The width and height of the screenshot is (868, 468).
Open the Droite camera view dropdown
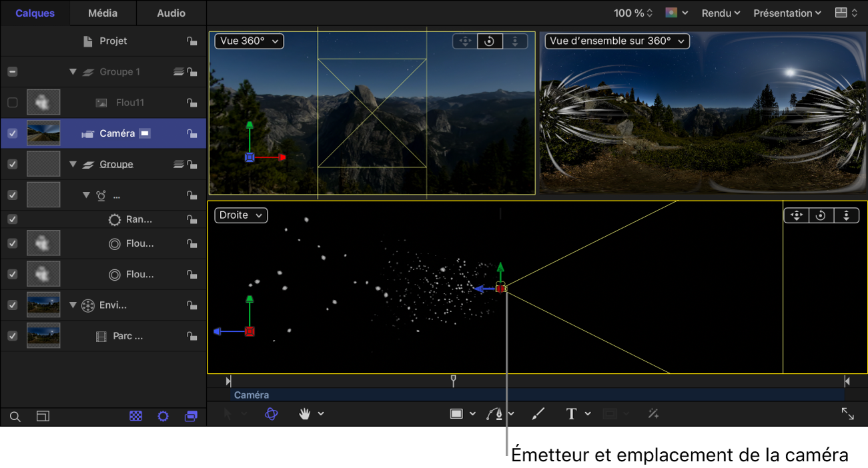[x=240, y=215]
